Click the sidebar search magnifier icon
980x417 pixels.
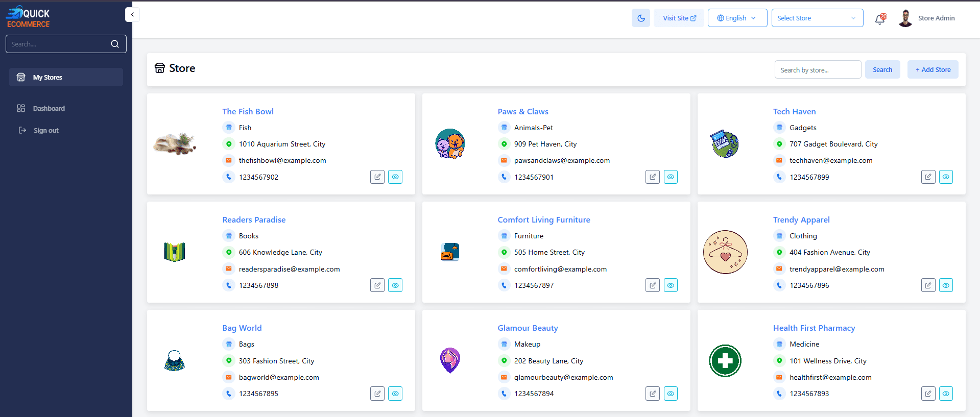pos(115,44)
